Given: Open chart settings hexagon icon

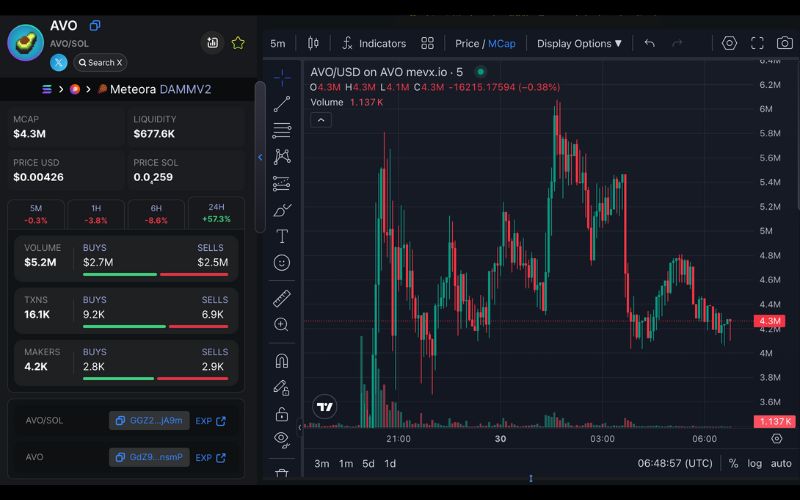Looking at the screenshot, I should tap(729, 43).
